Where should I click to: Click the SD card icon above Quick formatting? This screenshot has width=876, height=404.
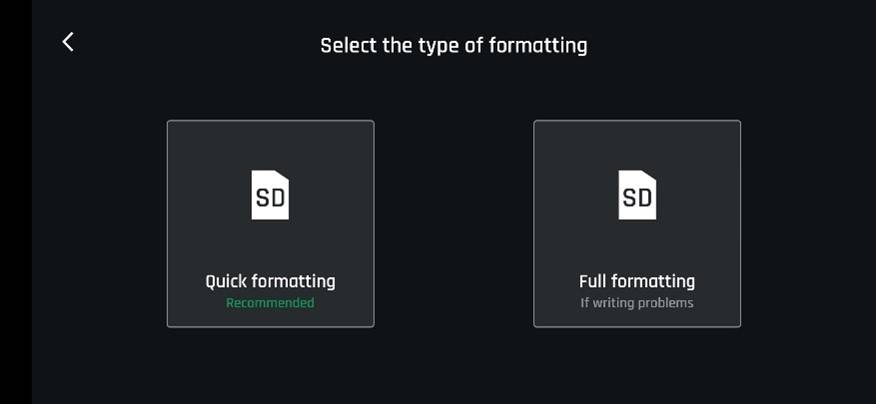coord(270,195)
